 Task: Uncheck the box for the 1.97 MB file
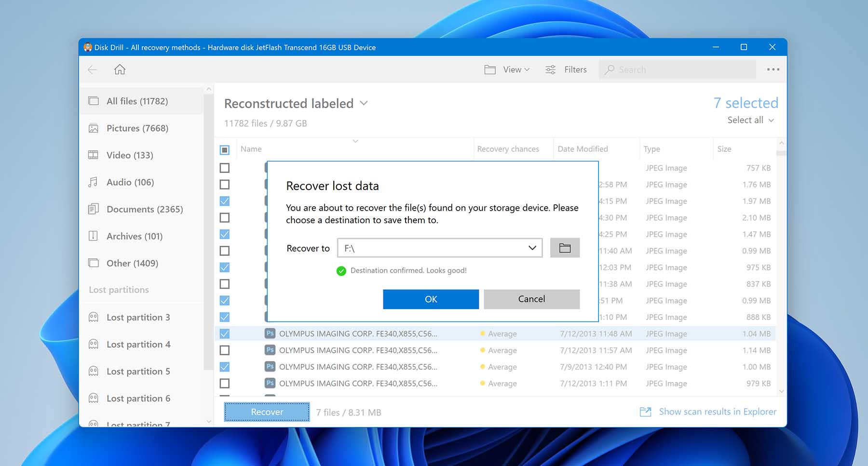point(225,201)
